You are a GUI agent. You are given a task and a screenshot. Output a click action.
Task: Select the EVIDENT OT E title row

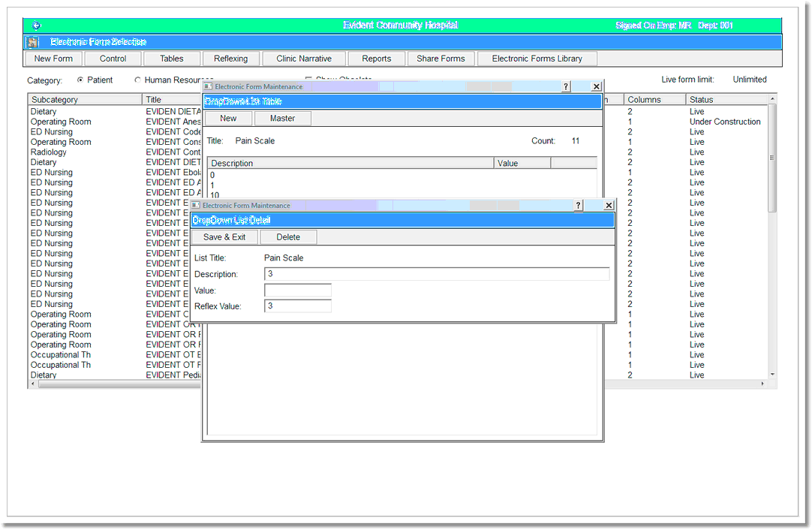point(173,355)
